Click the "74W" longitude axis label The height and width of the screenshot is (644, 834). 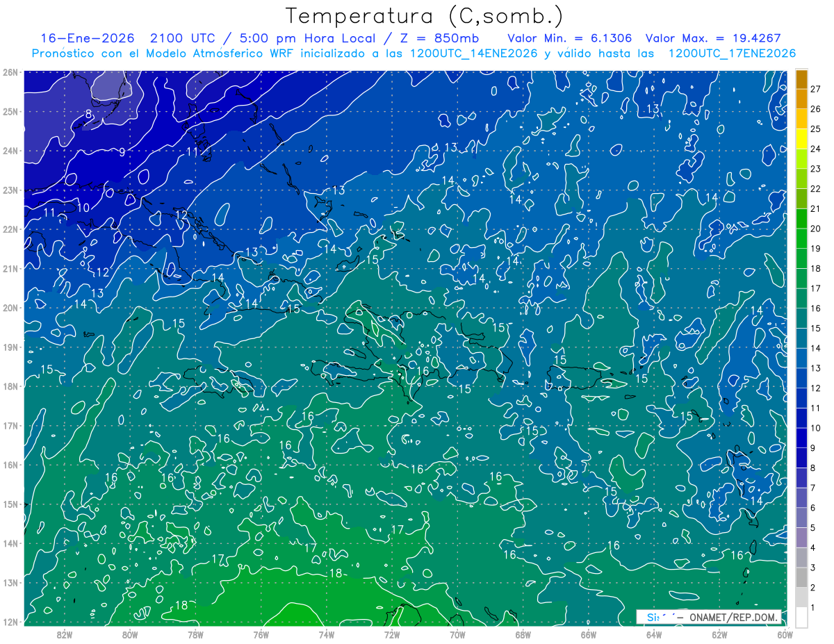326,634
